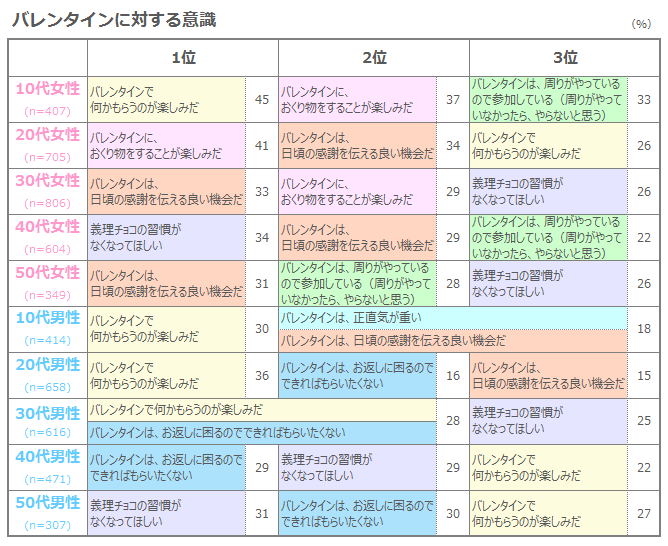
Task: Click value 36 in 20代男性 row
Action: tap(262, 376)
